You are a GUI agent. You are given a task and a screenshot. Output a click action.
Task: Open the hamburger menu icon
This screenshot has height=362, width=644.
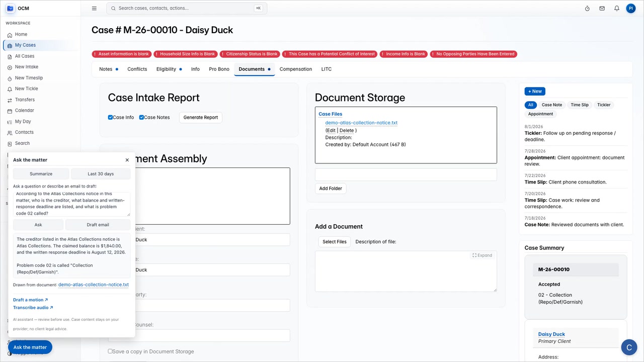click(94, 8)
